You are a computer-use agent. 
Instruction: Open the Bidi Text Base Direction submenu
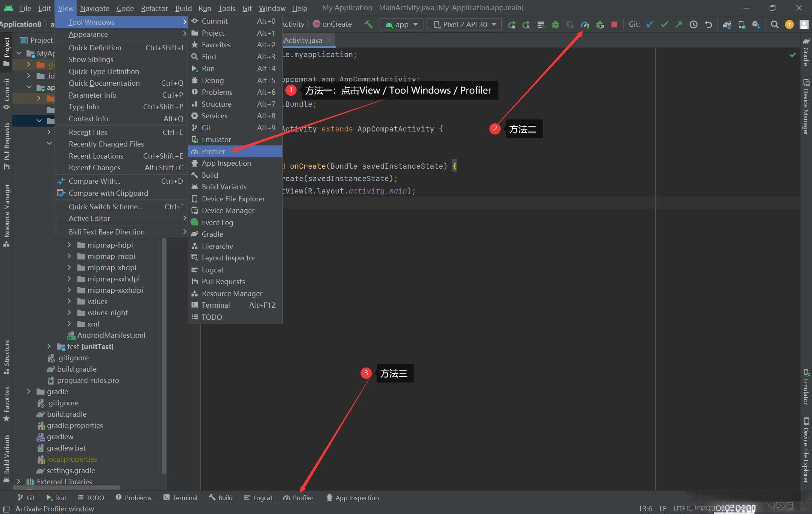click(x=121, y=232)
